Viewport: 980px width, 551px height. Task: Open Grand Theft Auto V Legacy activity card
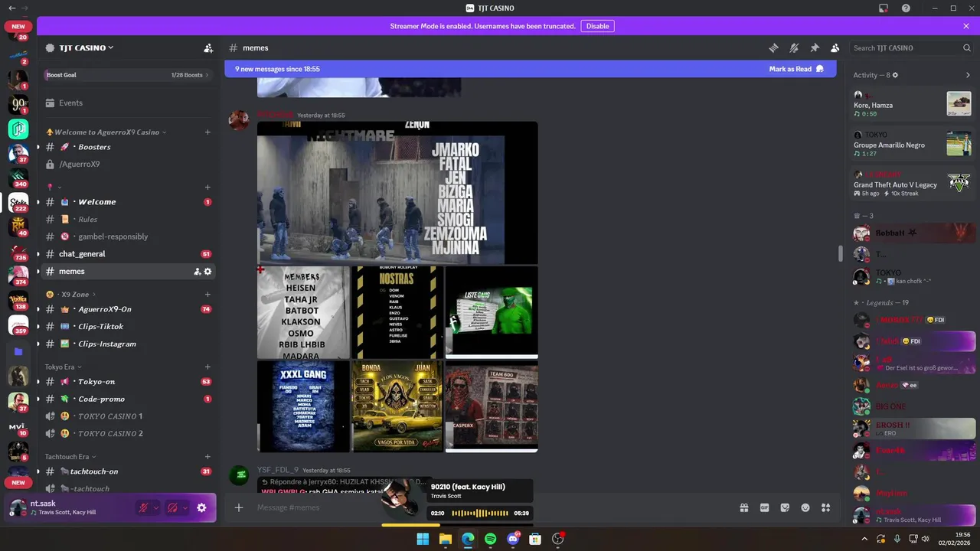pyautogui.click(x=913, y=184)
